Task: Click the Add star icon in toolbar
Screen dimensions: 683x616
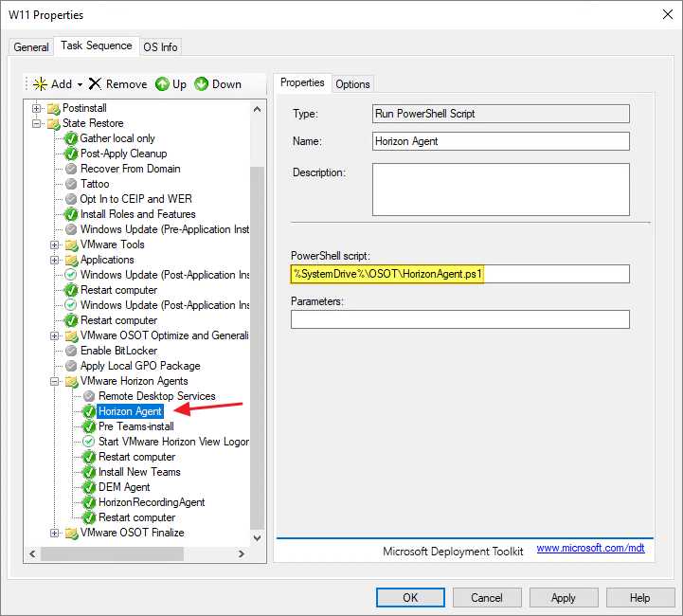Action: pos(40,84)
